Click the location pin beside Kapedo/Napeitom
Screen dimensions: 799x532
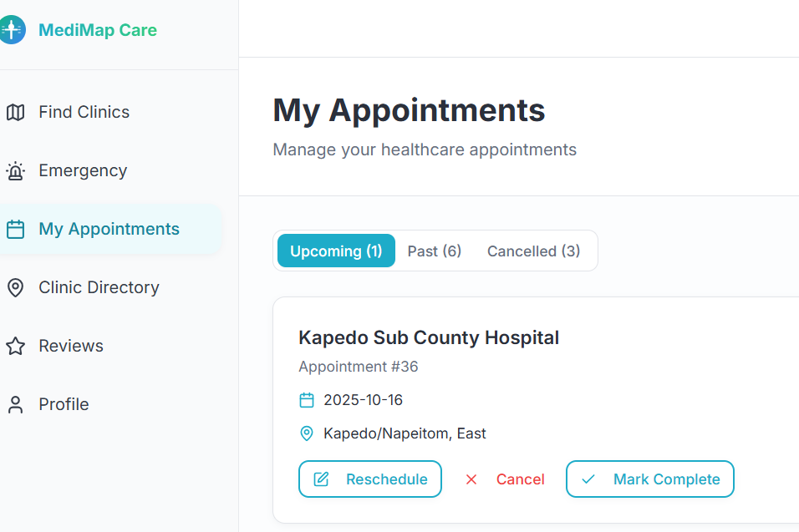click(x=307, y=433)
